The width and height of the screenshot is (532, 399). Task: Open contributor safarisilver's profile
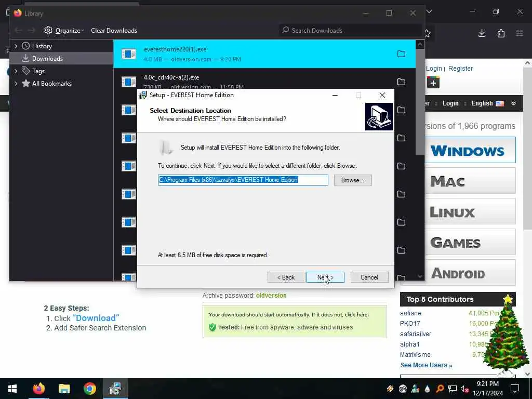(x=416, y=334)
